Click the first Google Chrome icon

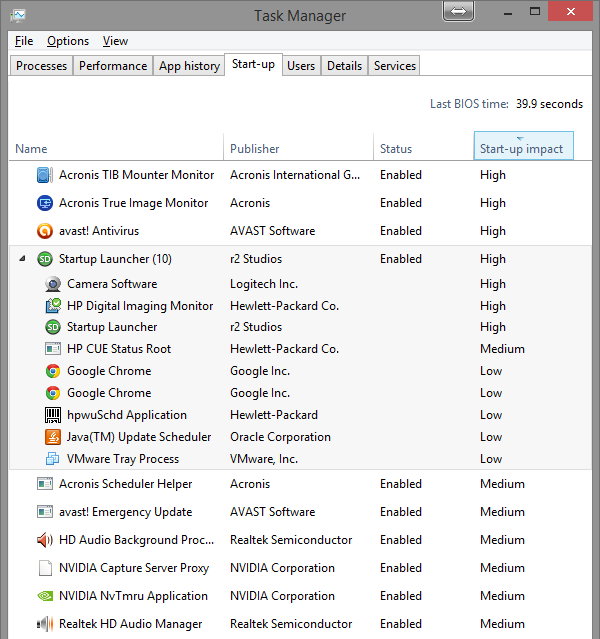[53, 371]
